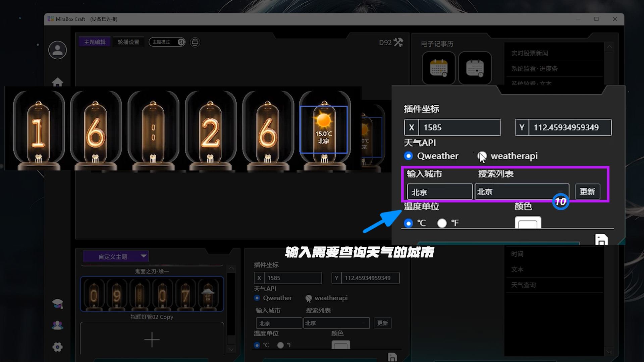Click the user profile avatar icon
The image size is (644, 362).
[57, 50]
